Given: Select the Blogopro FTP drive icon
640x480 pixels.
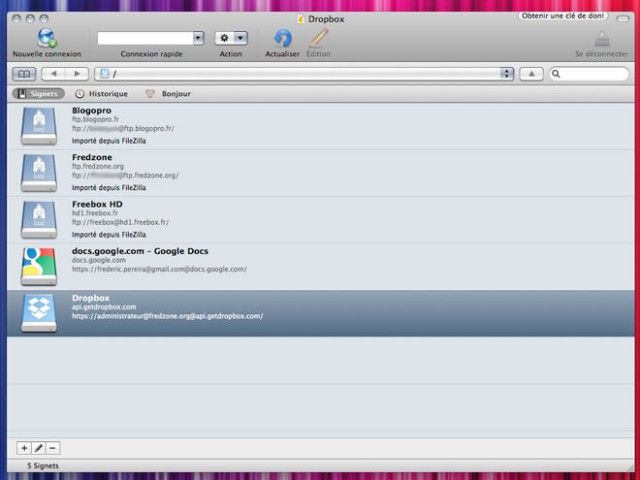Looking at the screenshot, I should click(x=39, y=126).
